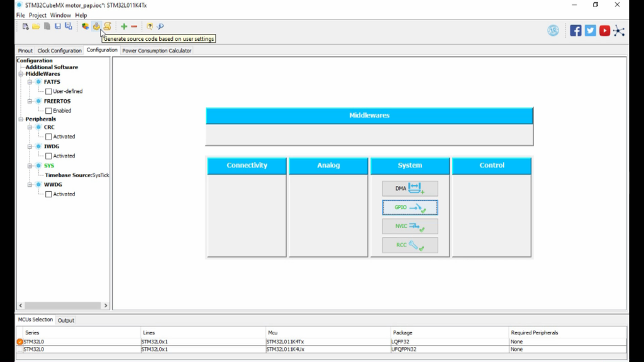The height and width of the screenshot is (362, 644).
Task: Click the green plus toolbar icon
Action: pos(124,26)
